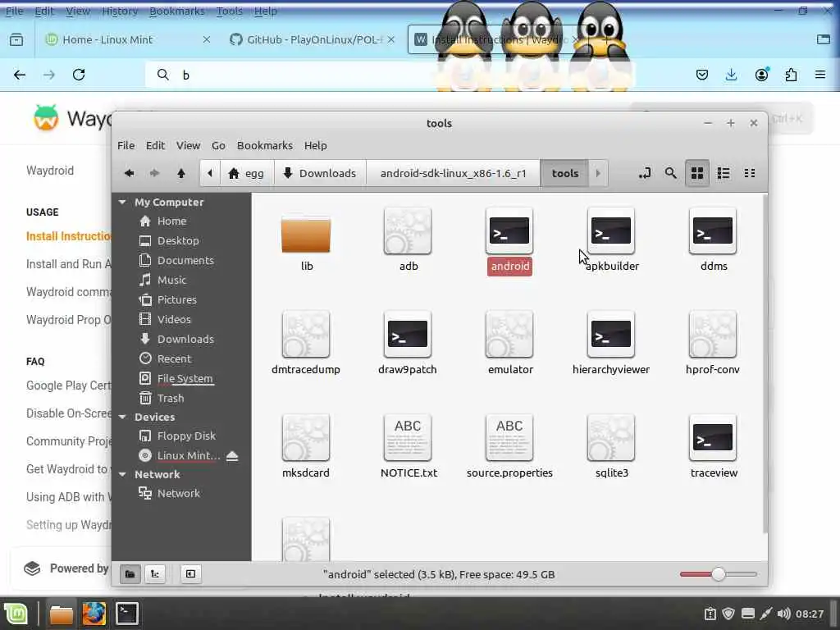Image resolution: width=840 pixels, height=630 pixels.
Task: Switch to list view
Action: [x=724, y=173]
